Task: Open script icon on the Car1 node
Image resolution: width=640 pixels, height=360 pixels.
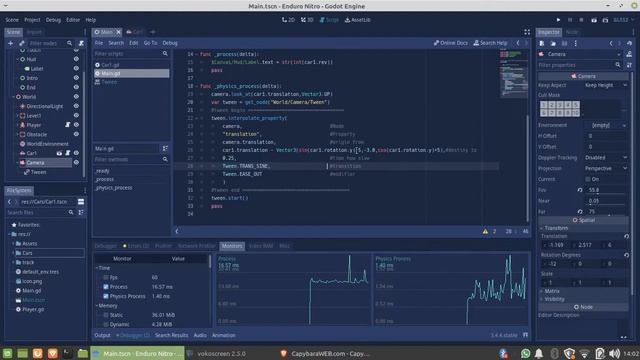Action: coord(68,153)
